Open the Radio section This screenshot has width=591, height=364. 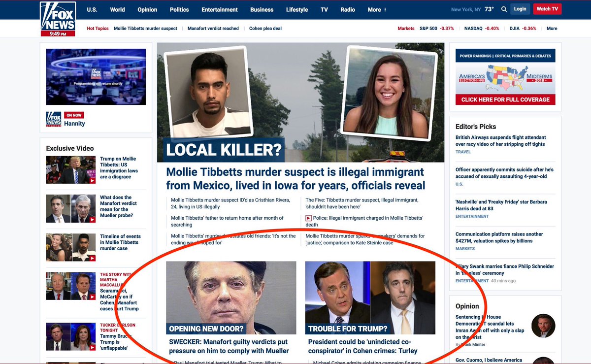pos(348,9)
